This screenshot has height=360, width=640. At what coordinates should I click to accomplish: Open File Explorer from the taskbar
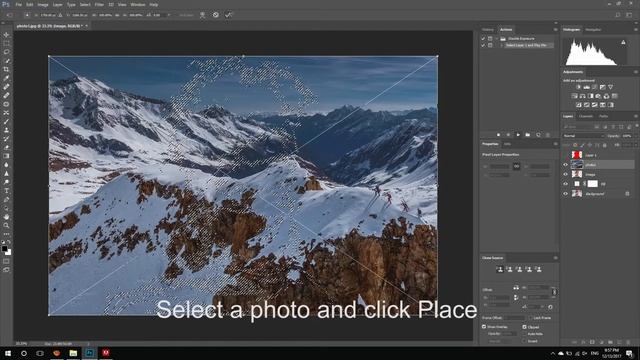73,353
